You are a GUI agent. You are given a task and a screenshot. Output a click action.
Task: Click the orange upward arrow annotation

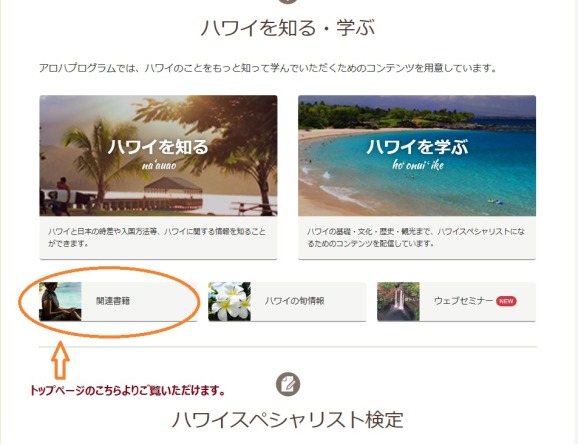coord(60,360)
